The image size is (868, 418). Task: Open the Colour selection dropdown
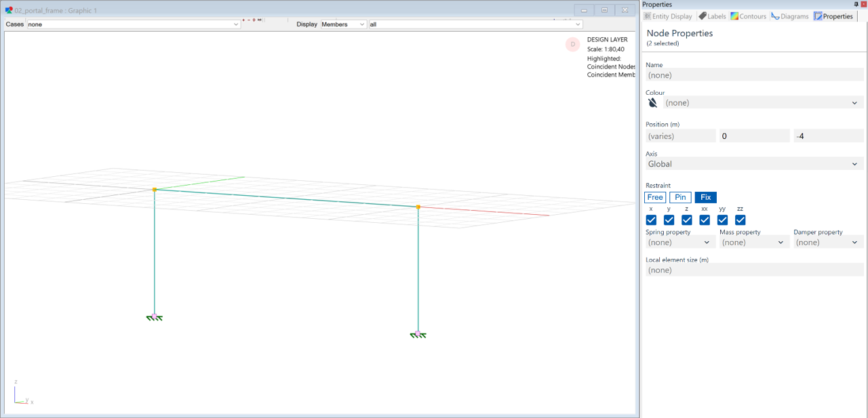click(763, 103)
